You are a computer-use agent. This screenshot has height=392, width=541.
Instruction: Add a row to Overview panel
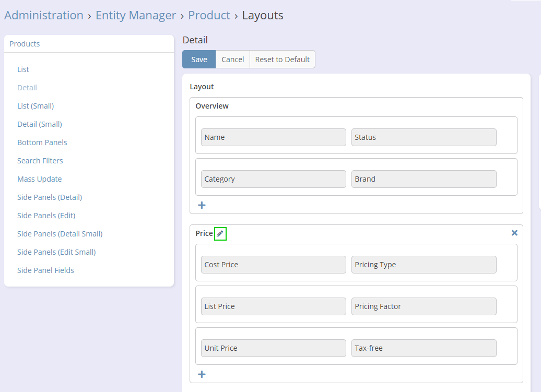point(202,205)
